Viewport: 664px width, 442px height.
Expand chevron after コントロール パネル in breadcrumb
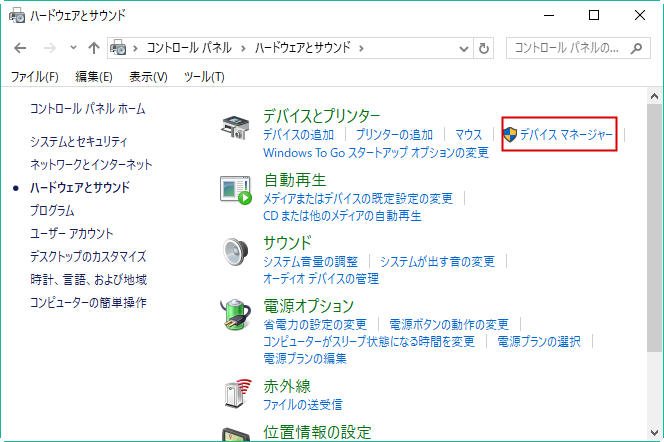click(x=243, y=48)
